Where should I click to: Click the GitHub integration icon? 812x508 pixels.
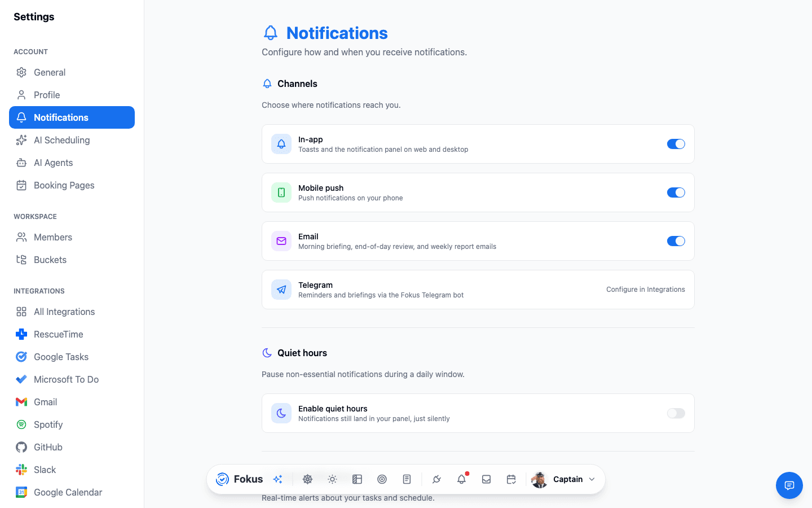21,447
